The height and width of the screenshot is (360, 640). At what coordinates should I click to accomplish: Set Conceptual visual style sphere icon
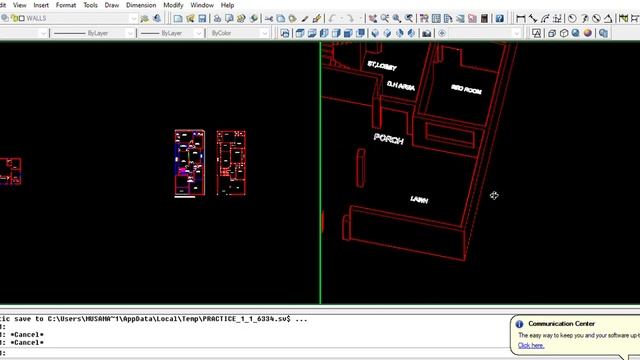(587, 33)
